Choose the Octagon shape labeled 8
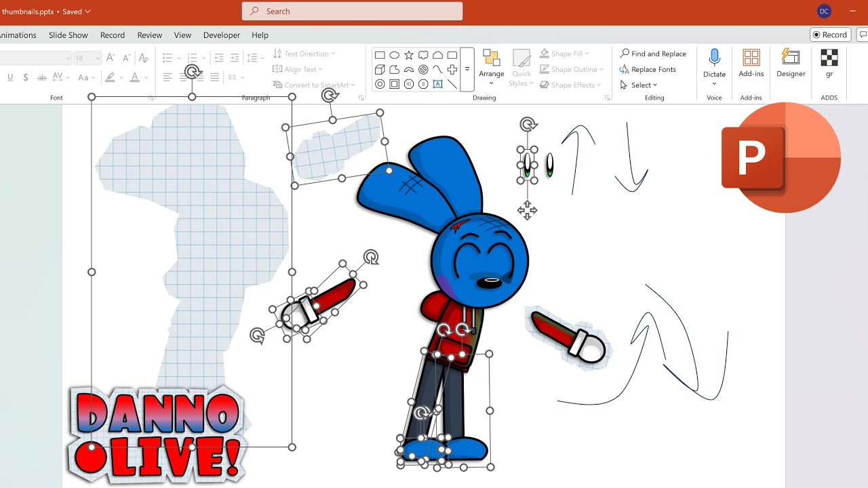Screen dimensions: 868x488 click(x=423, y=85)
